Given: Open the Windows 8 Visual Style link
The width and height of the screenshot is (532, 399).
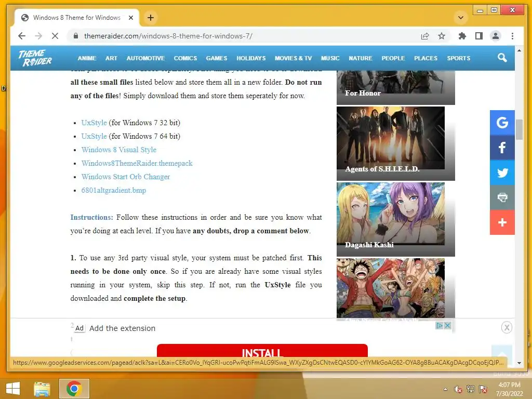Looking at the screenshot, I should click(119, 150).
